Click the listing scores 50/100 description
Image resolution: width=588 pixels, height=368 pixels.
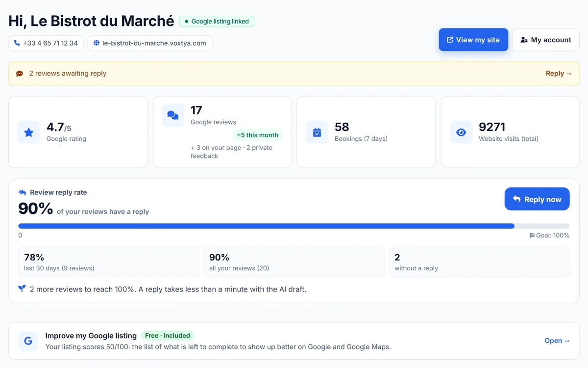(218, 347)
